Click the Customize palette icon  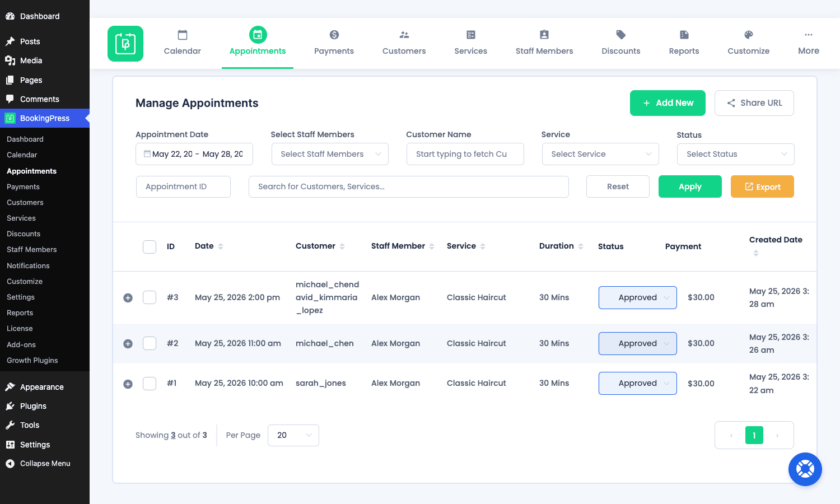click(x=749, y=35)
